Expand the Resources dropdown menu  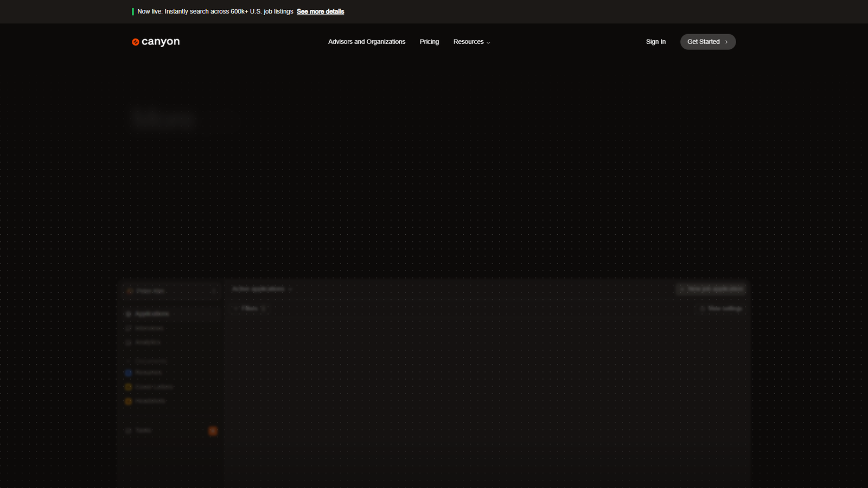point(471,42)
